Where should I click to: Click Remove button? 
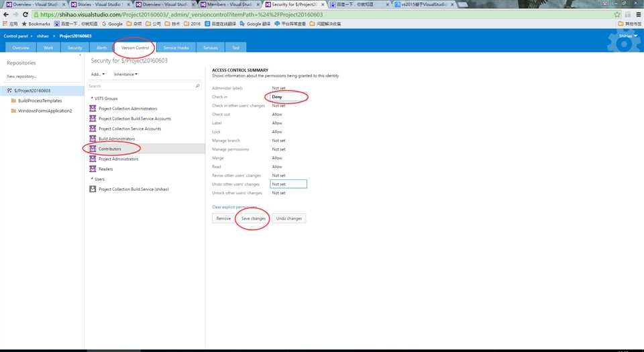(223, 218)
